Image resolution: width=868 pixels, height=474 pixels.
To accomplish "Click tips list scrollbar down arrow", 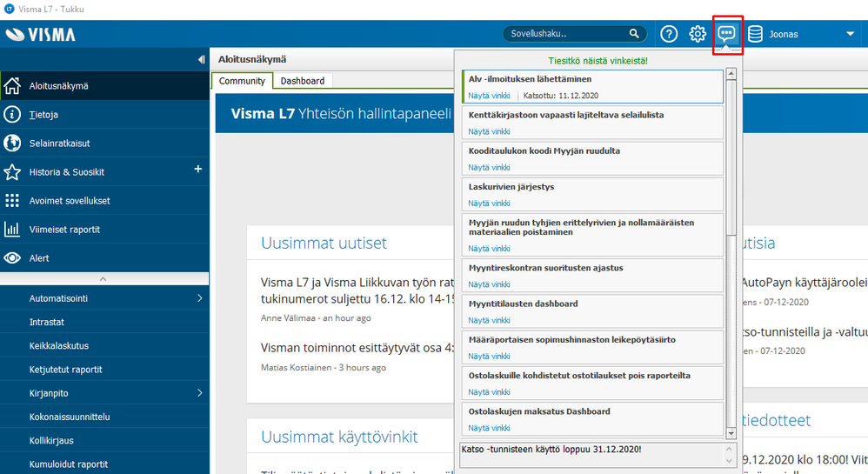I will [731, 433].
